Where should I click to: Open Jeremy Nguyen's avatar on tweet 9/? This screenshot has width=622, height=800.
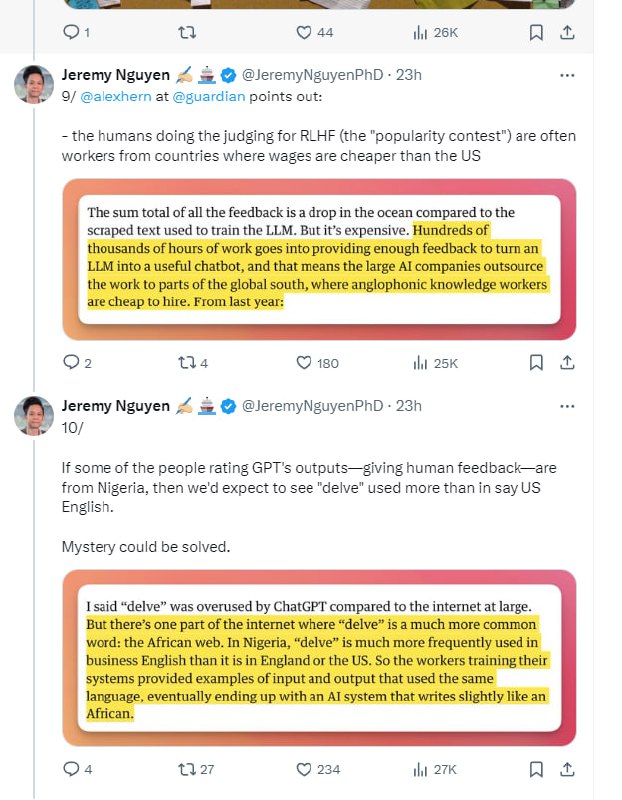pos(34,85)
